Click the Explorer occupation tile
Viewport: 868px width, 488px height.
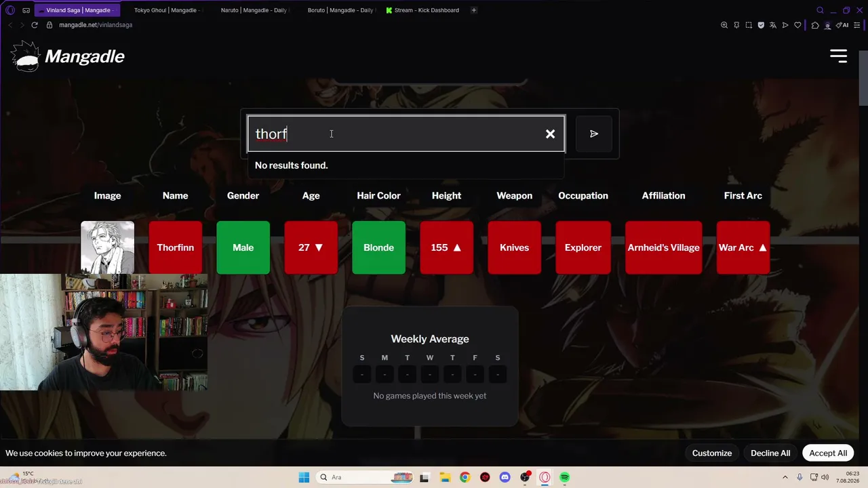pos(583,247)
